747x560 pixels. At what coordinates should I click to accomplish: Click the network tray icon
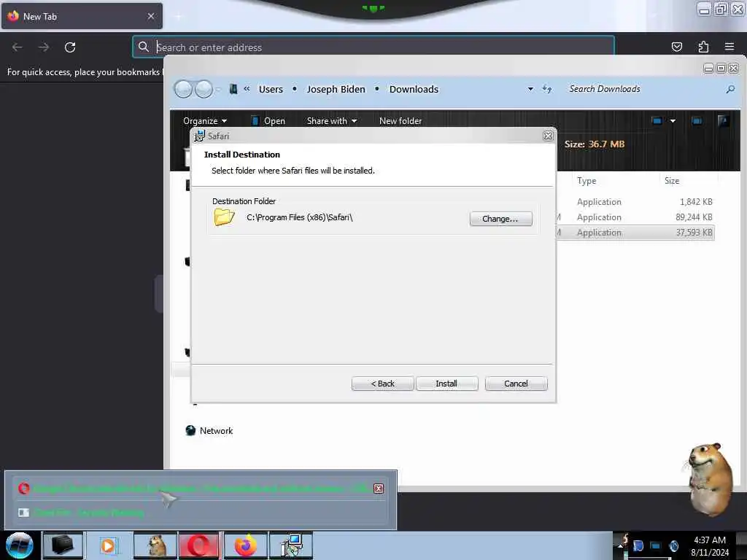coord(656,545)
